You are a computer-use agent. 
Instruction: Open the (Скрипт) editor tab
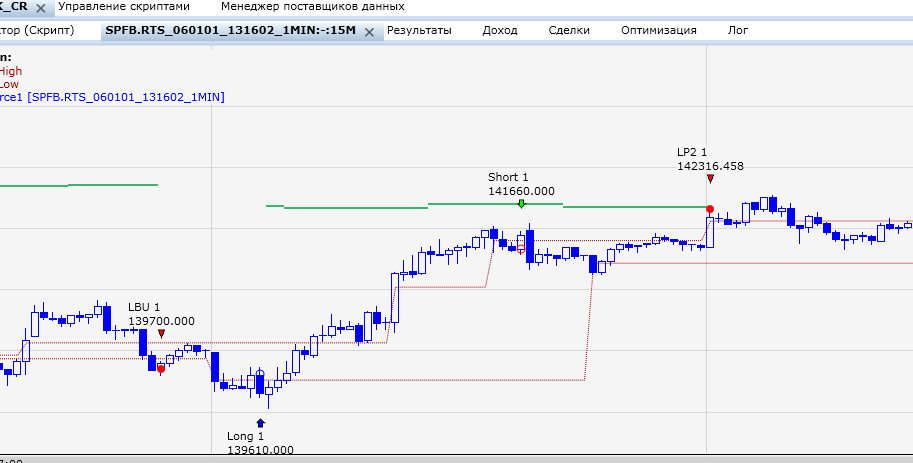(37, 31)
